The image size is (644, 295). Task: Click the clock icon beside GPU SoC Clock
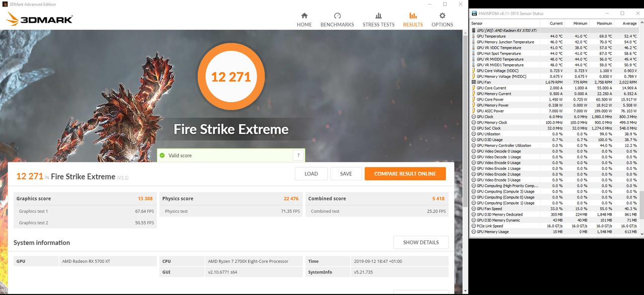[x=473, y=128]
